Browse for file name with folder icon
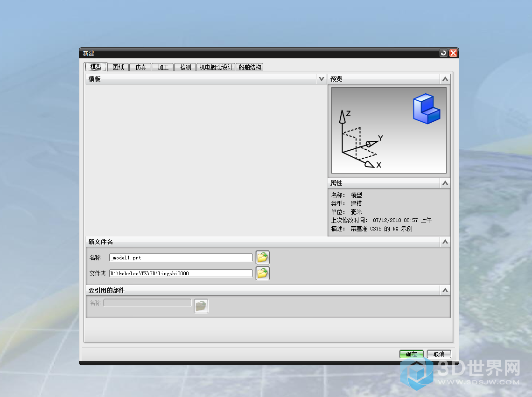The height and width of the screenshot is (397, 532). click(x=263, y=258)
